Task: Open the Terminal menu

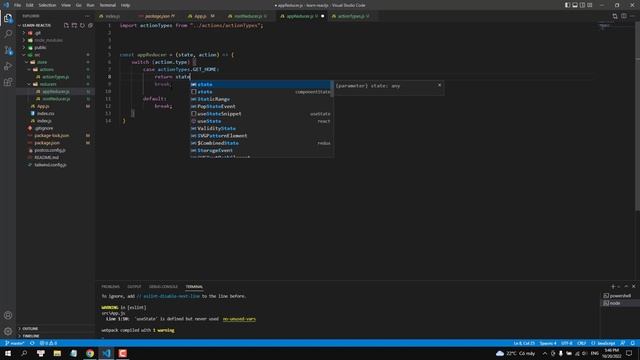Action: [108, 5]
